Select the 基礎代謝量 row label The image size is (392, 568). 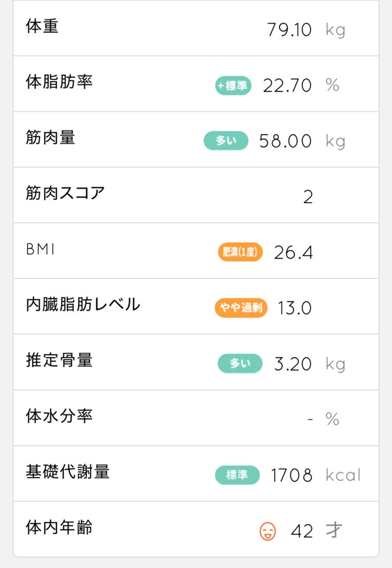[x=68, y=471]
